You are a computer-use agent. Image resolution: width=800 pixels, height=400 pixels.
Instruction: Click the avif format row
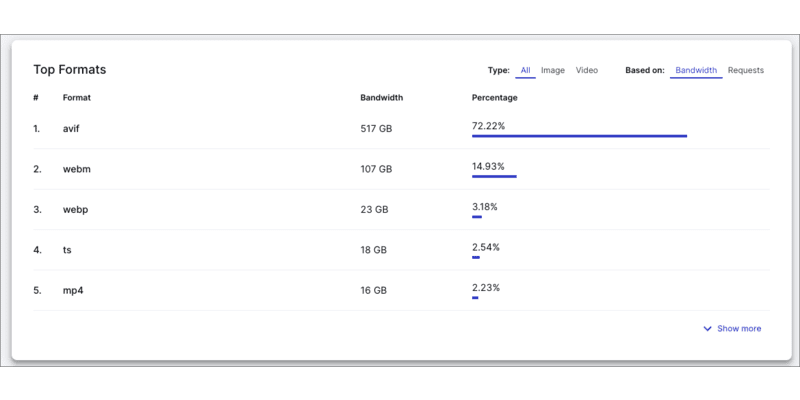click(x=401, y=129)
